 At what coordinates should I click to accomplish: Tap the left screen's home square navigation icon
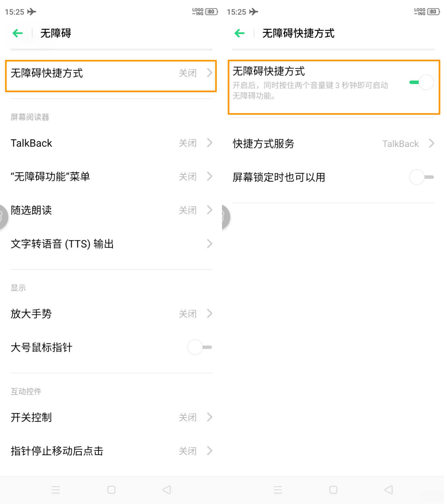pyautogui.click(x=111, y=490)
